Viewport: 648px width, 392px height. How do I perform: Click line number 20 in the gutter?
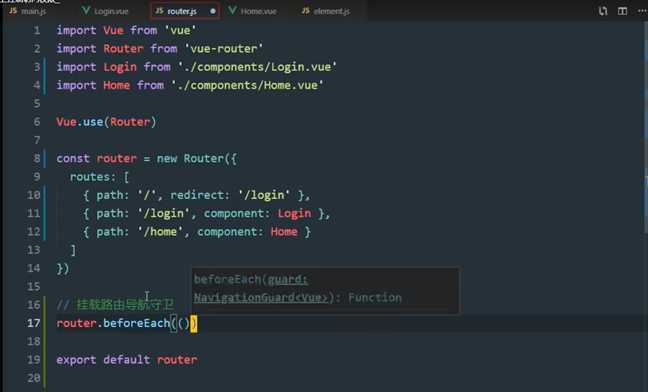[33, 378]
